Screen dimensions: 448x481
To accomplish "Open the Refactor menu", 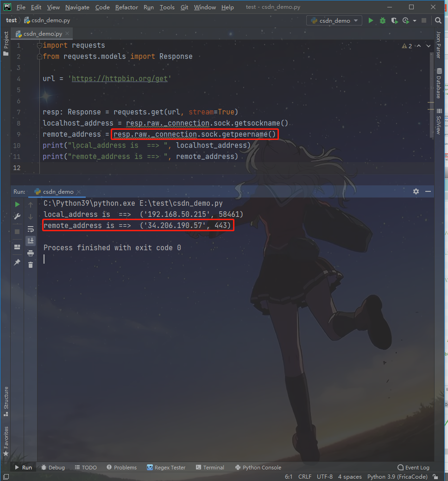I will pos(126,7).
